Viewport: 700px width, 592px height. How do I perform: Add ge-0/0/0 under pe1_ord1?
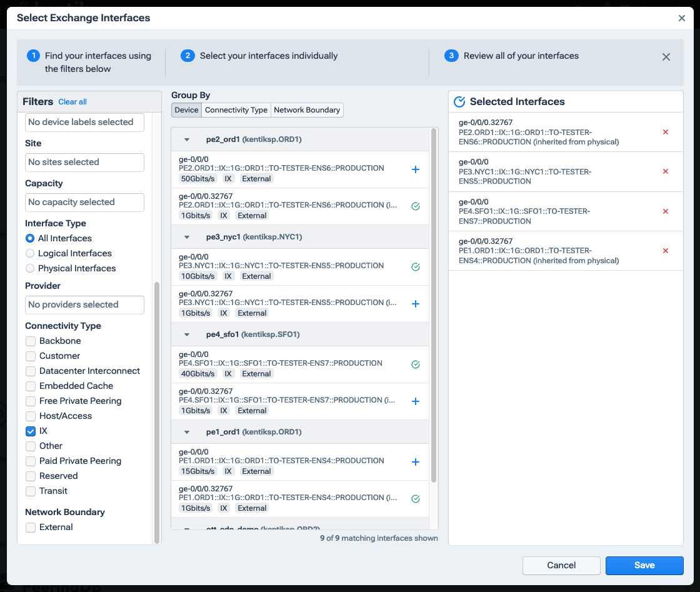click(415, 461)
